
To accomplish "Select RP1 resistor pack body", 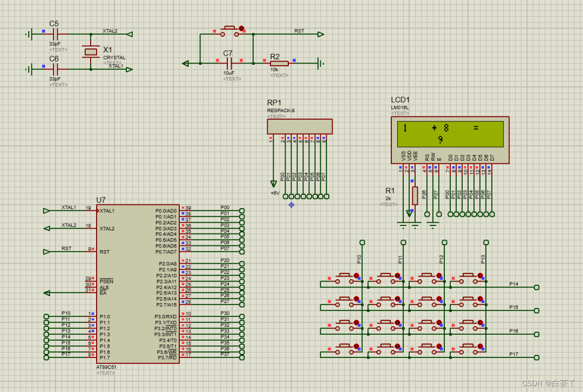I will pyautogui.click(x=300, y=126).
